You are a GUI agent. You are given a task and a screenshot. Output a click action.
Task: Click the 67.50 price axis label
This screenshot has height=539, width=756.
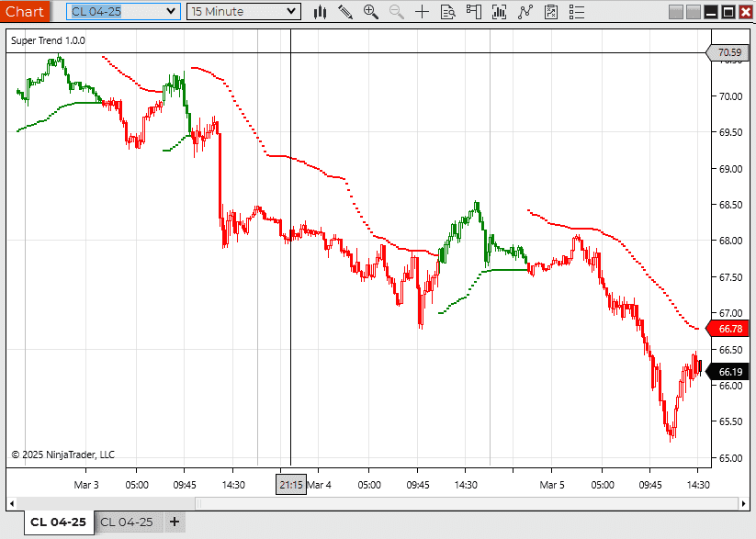click(730, 277)
